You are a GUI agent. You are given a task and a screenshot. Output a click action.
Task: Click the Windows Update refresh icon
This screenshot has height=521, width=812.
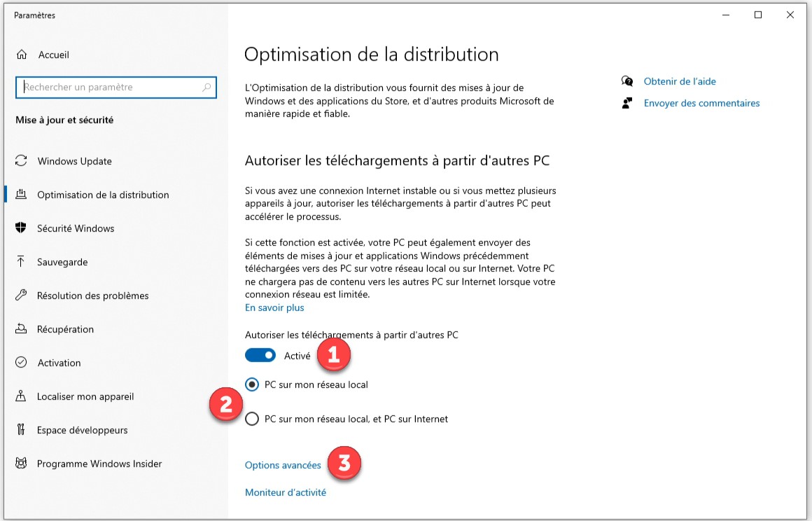21,161
